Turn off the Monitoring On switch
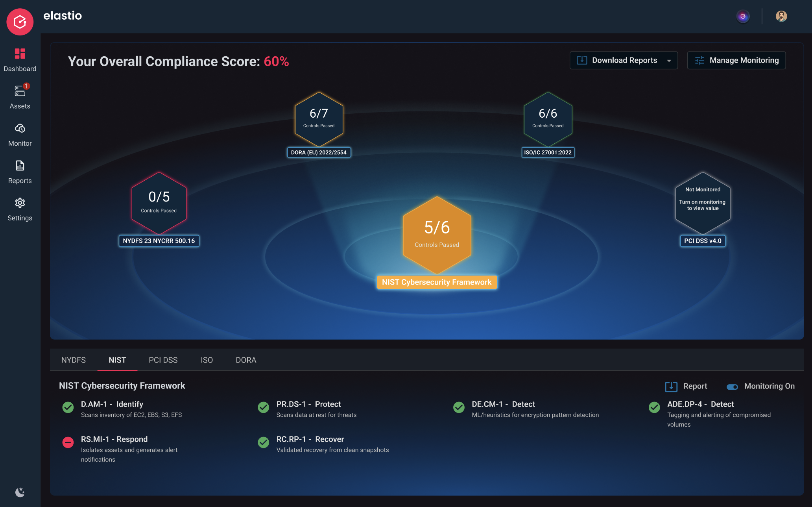The image size is (812, 507). tap(732, 387)
